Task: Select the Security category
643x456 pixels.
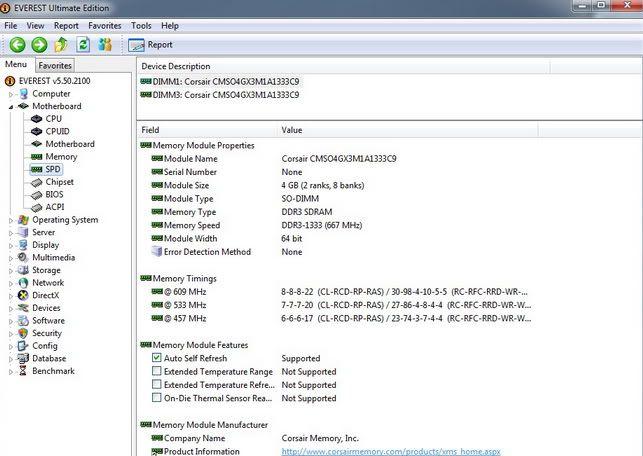Action: [47, 333]
